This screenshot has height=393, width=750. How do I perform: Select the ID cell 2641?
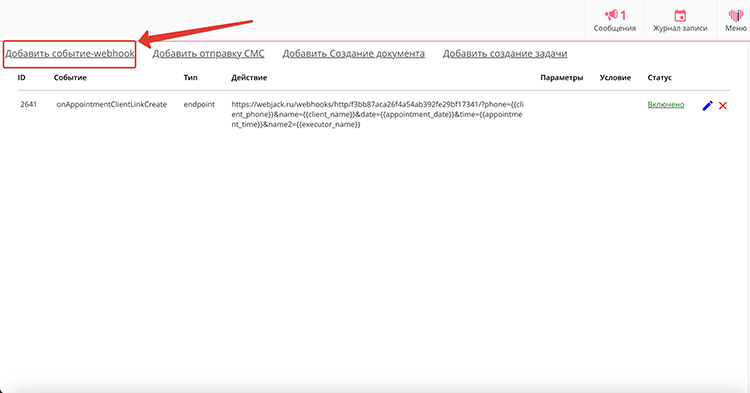coord(28,104)
